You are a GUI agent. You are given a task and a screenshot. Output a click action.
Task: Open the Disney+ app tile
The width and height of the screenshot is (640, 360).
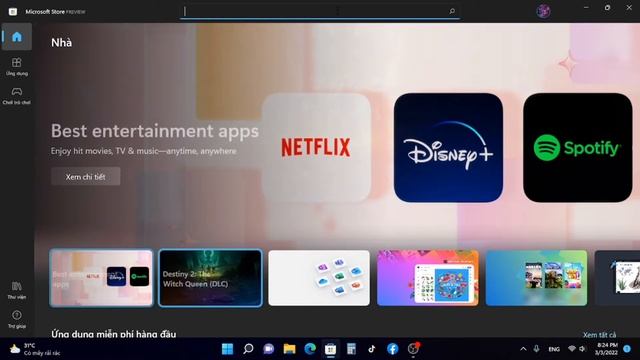(x=448, y=147)
